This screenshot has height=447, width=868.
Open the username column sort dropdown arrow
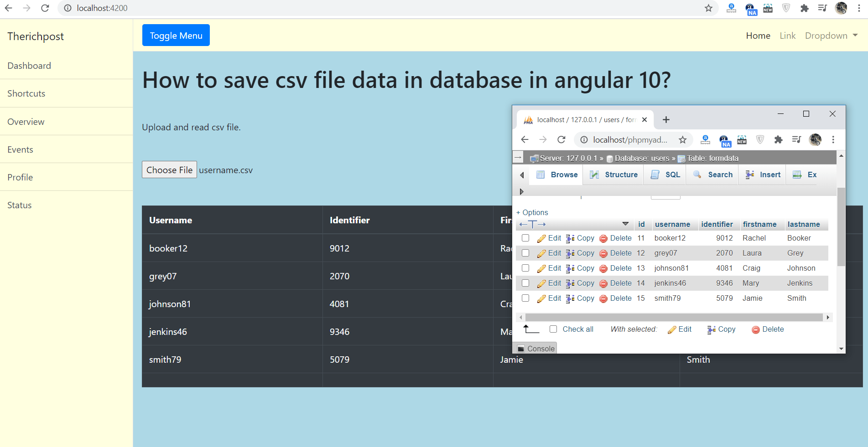pyautogui.click(x=625, y=224)
